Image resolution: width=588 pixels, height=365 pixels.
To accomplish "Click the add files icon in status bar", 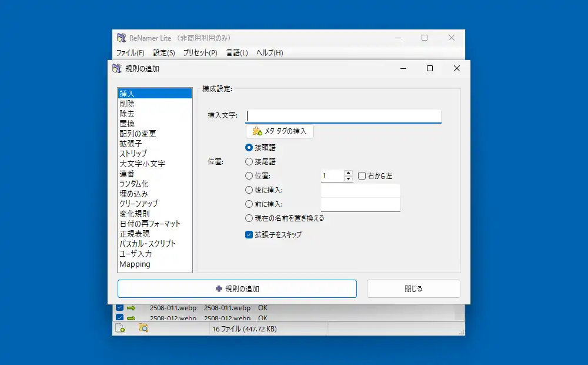I will point(120,328).
